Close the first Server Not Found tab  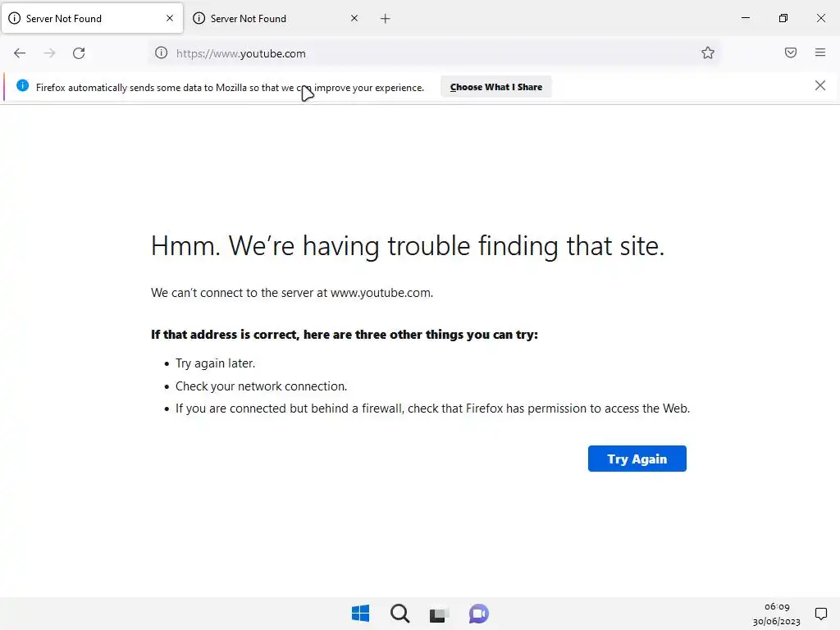click(170, 18)
